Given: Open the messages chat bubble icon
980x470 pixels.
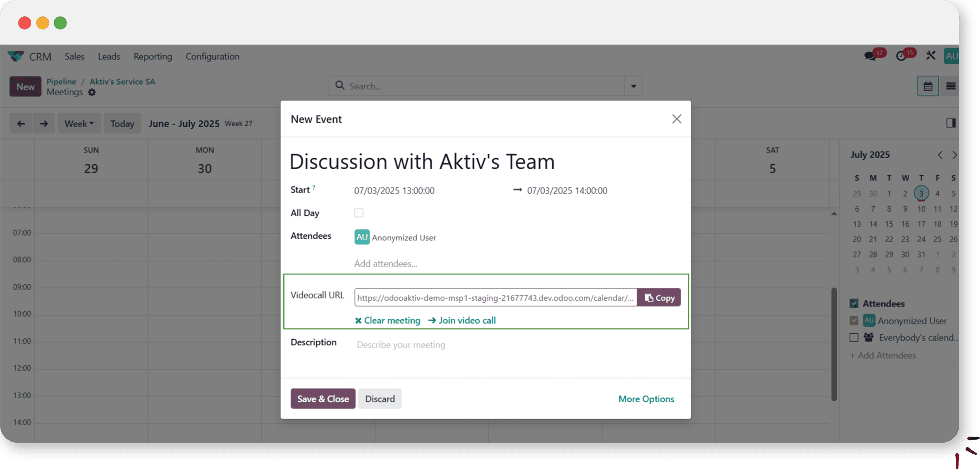Looking at the screenshot, I should click(870, 56).
